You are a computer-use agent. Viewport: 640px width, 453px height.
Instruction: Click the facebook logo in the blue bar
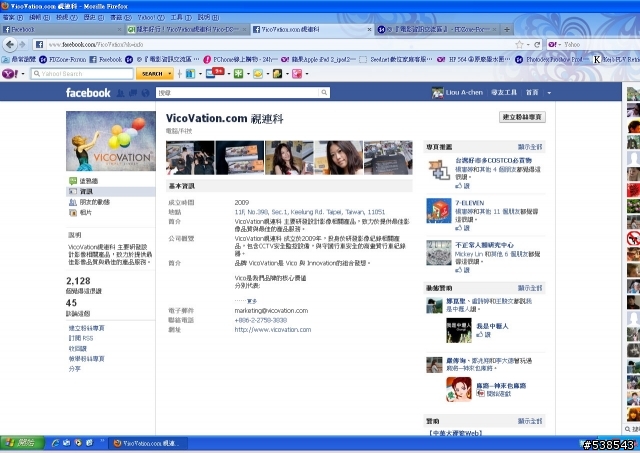coord(88,93)
